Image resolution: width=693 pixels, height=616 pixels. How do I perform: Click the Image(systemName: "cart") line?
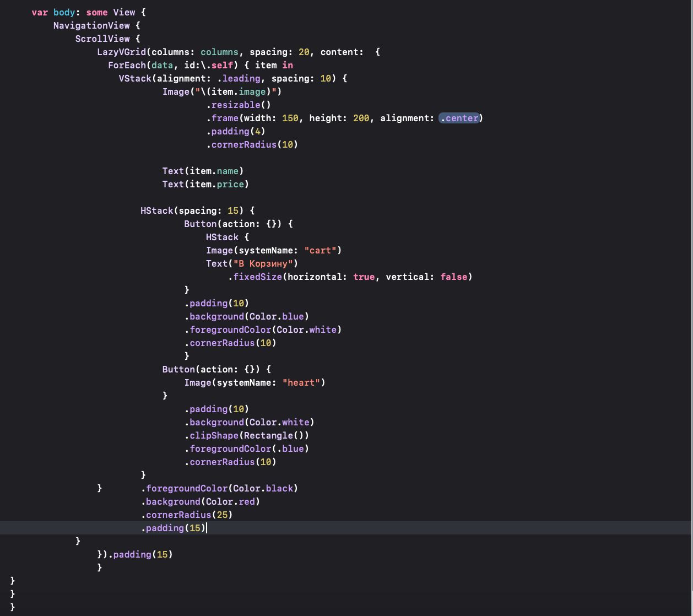point(274,250)
